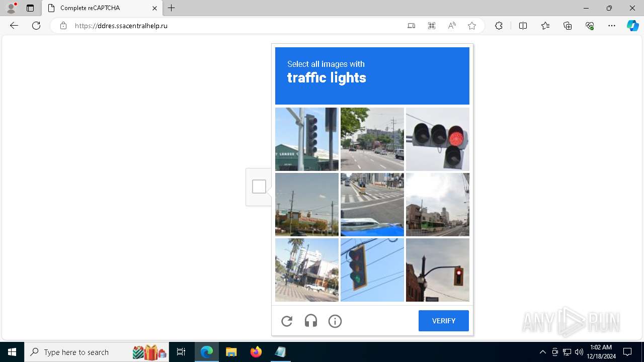Select tile with traffic light on lamp post
Image resolution: width=644 pixels, height=362 pixels.
pos(438,270)
